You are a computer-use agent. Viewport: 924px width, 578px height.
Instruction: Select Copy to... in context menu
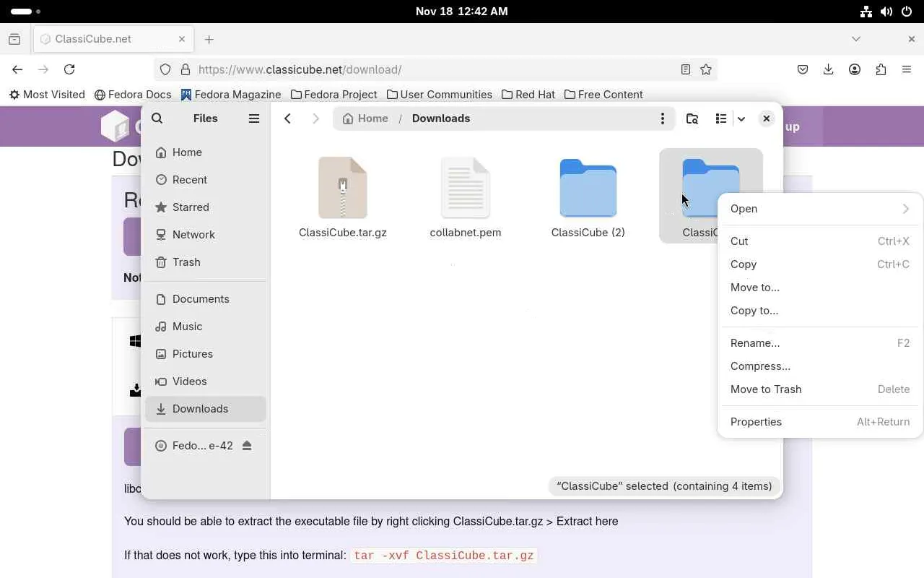820,311
